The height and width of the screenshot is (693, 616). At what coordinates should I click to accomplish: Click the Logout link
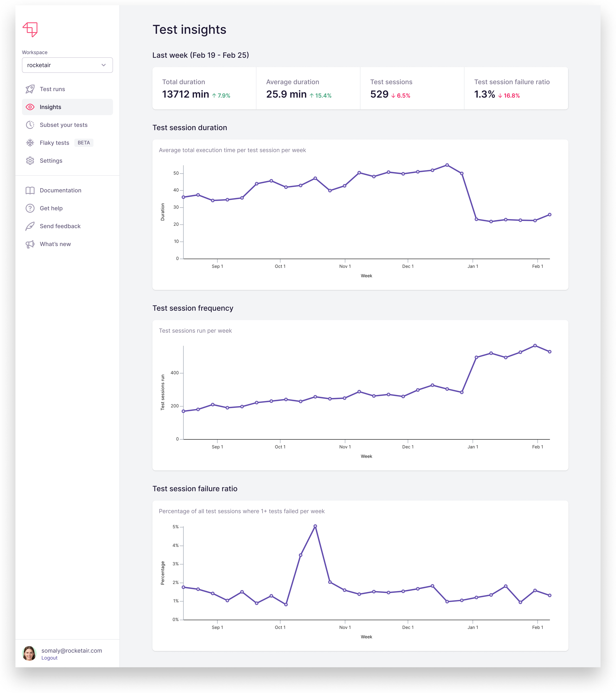point(49,658)
